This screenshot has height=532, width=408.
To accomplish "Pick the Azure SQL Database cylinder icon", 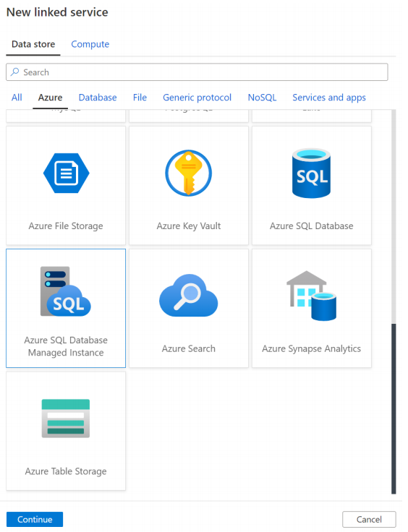I will pos(311,173).
